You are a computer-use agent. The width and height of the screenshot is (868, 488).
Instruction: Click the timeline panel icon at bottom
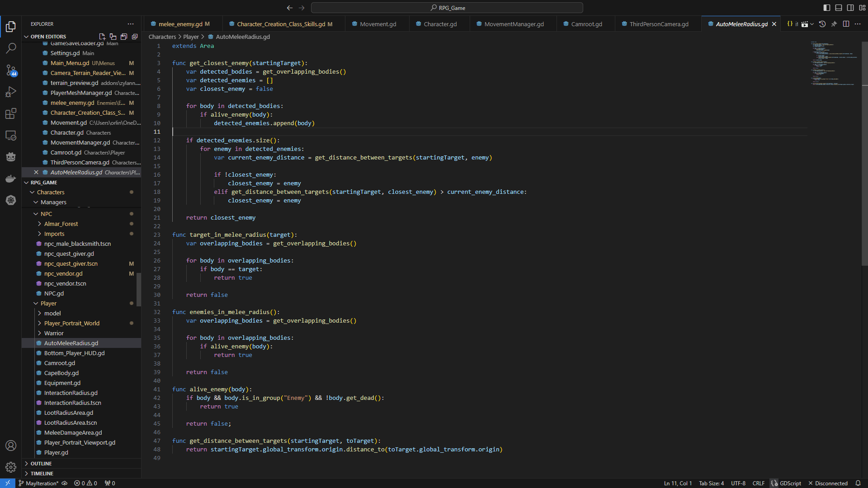pyautogui.click(x=27, y=473)
